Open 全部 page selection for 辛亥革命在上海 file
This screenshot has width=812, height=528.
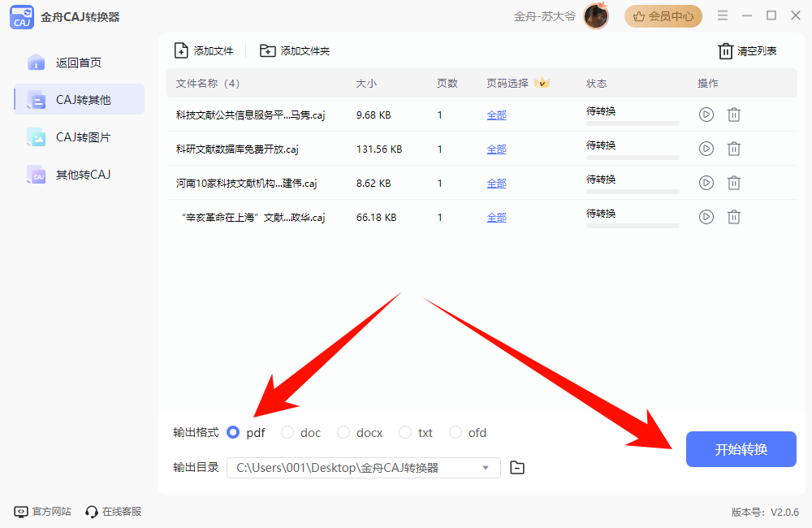[x=496, y=217]
